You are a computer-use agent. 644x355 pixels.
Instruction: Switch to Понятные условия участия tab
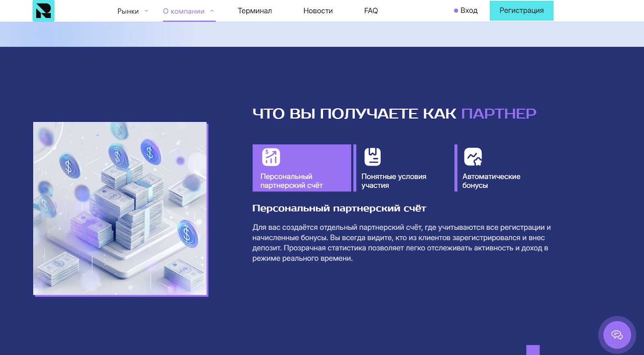pos(394,181)
